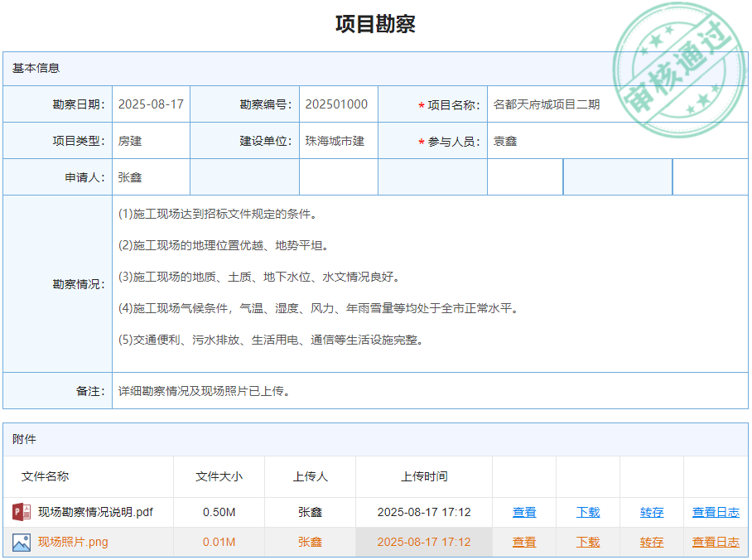Screen dimensions: 752x560
Task: Open the 现场照片.png file name
Action: coord(73,543)
